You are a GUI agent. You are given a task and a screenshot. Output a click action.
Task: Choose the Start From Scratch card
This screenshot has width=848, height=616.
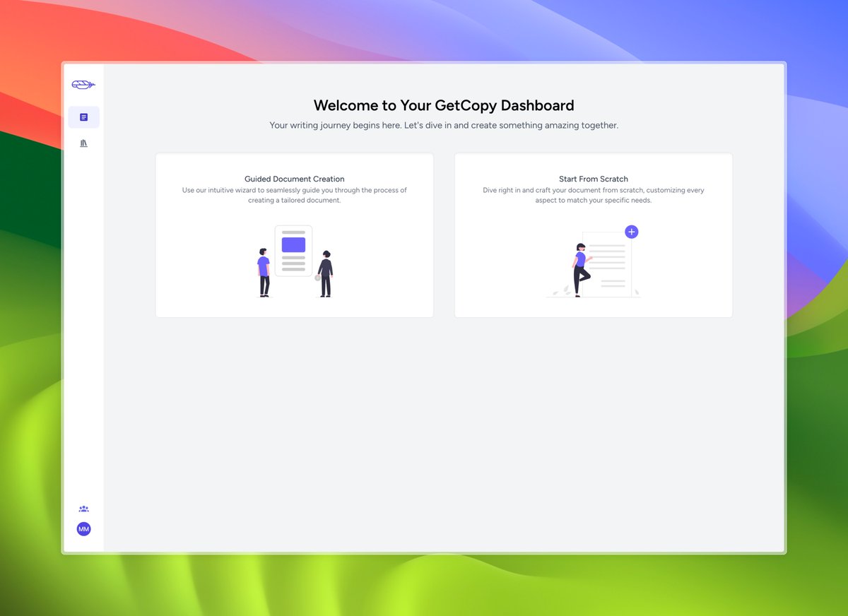[594, 235]
